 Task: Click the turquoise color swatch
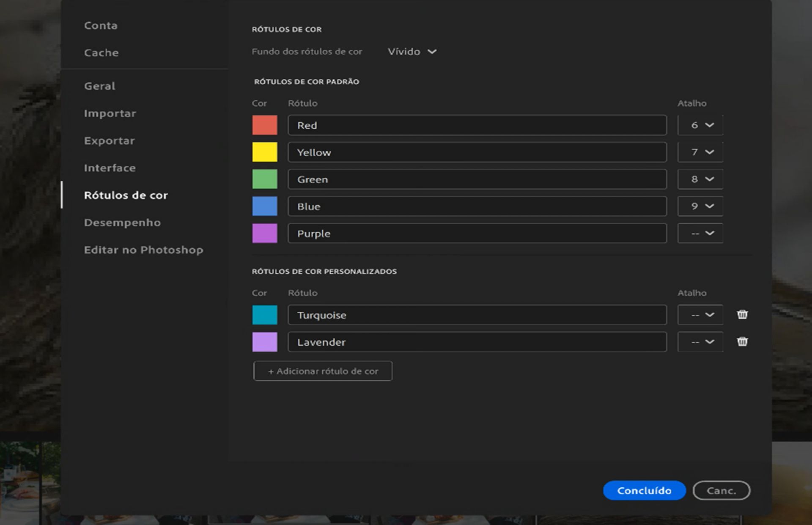point(265,315)
